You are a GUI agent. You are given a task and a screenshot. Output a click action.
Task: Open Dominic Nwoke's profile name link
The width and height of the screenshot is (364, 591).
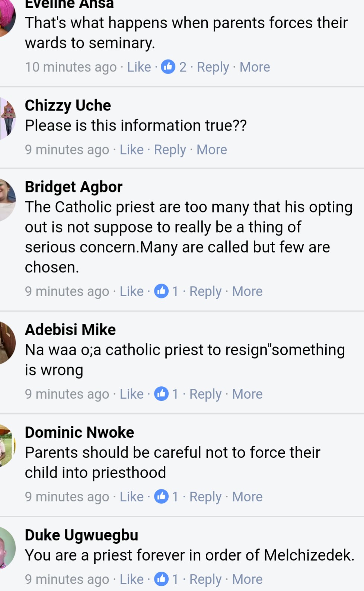(x=79, y=432)
